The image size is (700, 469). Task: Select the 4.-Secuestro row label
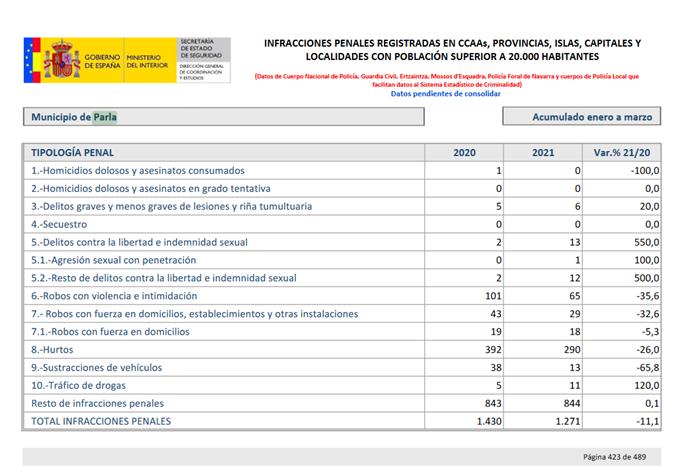coord(60,224)
